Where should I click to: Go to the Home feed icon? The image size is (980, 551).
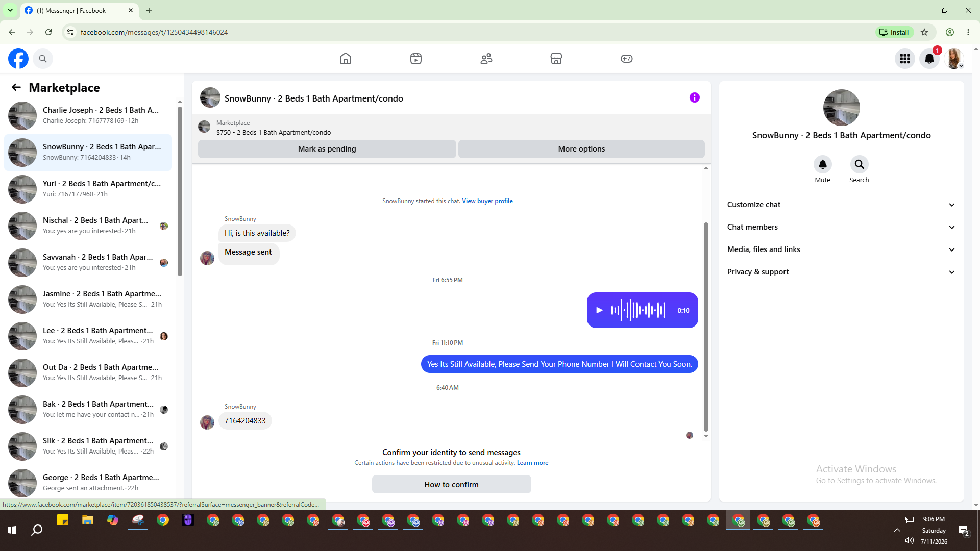[x=346, y=59]
